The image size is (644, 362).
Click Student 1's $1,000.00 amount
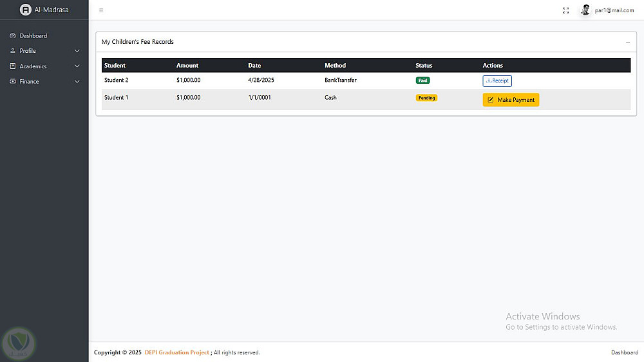tap(189, 97)
